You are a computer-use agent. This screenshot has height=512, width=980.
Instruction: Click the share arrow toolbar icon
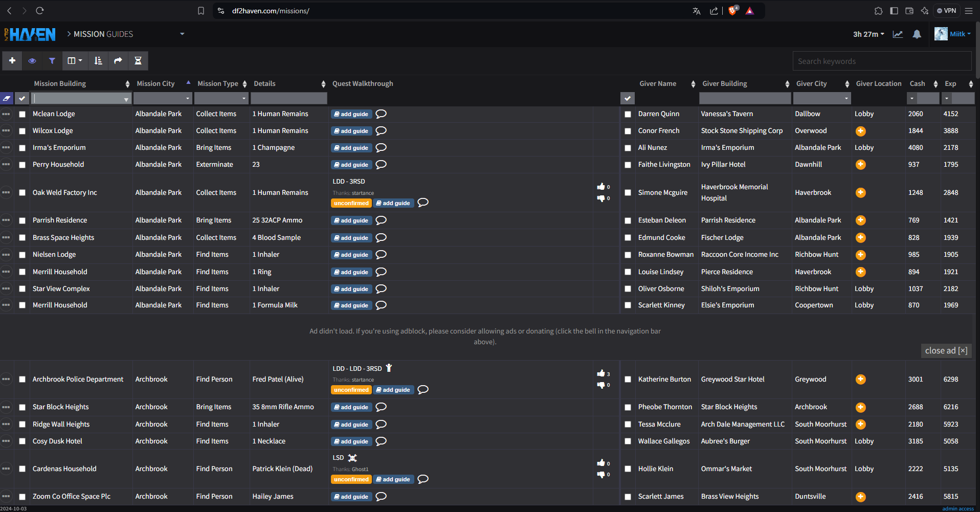click(118, 61)
